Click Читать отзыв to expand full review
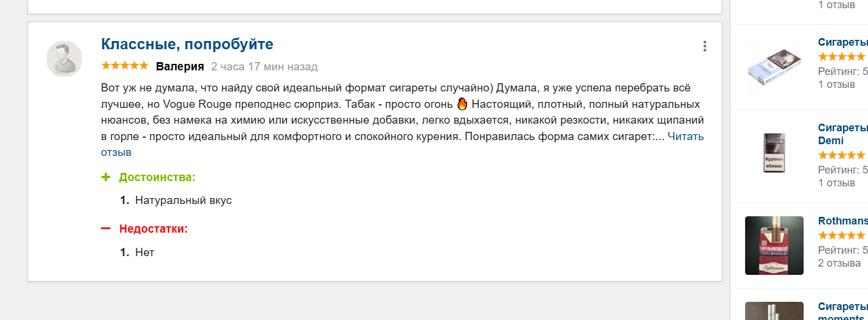Screen dimensions: 868x320 [x=403, y=144]
